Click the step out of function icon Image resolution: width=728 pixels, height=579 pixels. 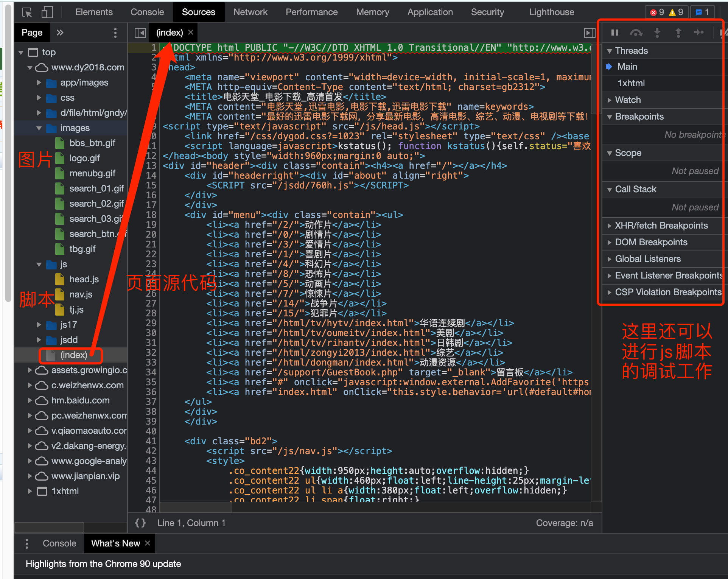click(678, 33)
